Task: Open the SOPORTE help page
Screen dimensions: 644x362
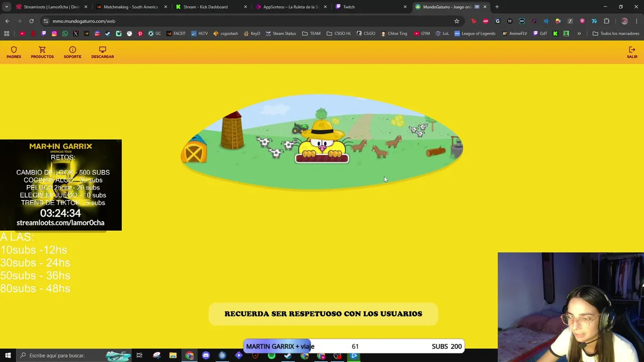Action: click(72, 52)
